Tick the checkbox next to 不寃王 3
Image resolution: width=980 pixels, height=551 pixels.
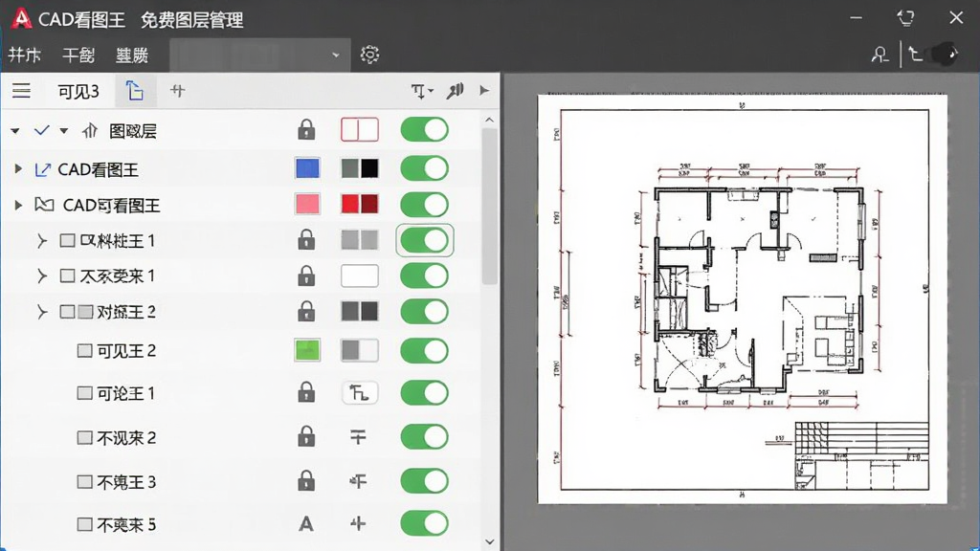(84, 482)
